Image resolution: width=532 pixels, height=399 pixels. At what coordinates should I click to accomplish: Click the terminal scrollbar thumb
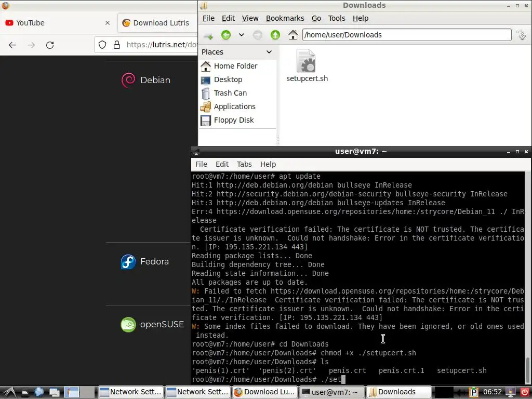click(528, 370)
